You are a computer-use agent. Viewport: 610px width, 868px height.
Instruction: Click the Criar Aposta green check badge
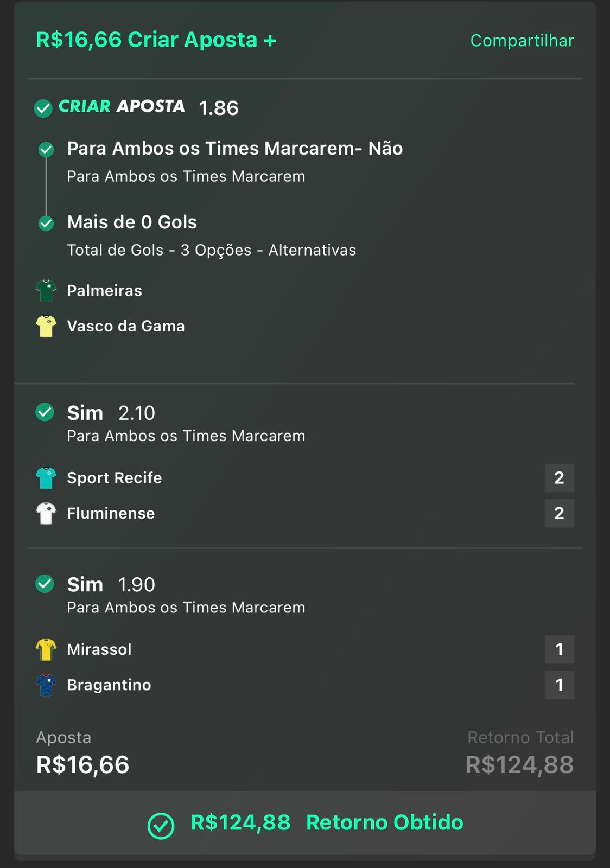tap(43, 108)
